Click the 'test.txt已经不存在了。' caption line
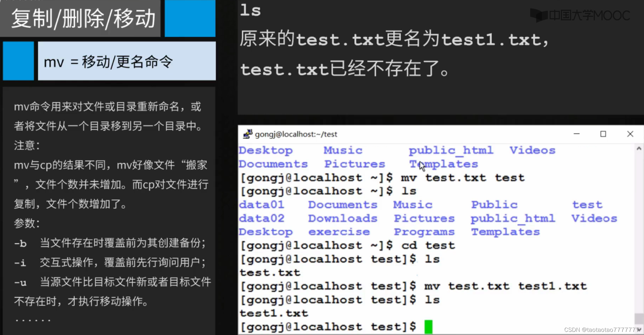This screenshot has width=644, height=335. pos(345,69)
